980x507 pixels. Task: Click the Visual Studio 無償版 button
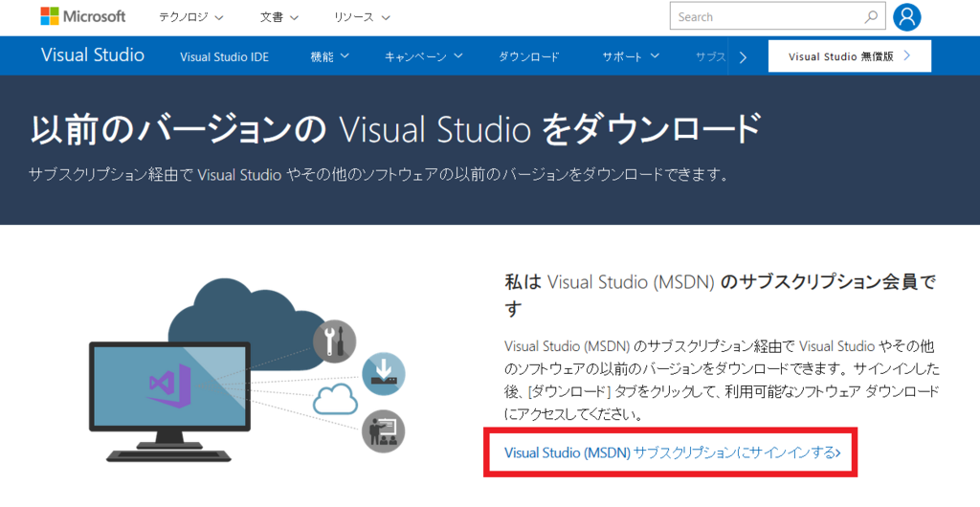(850, 56)
